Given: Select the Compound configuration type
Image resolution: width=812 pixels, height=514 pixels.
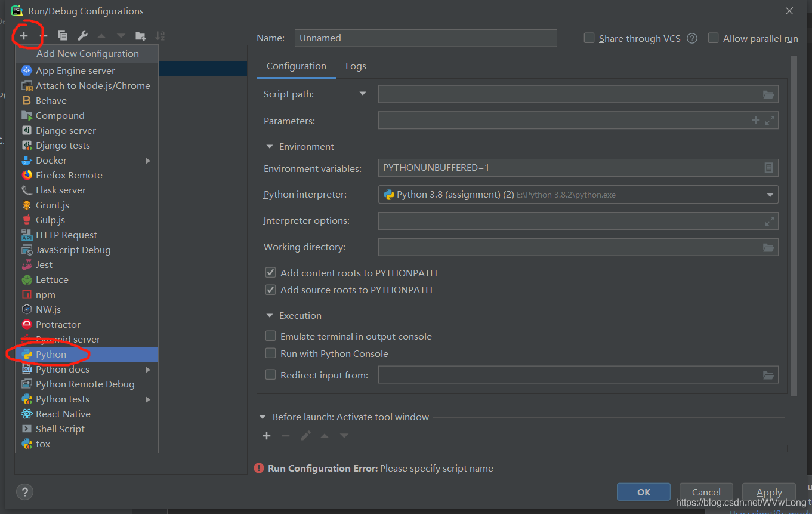Looking at the screenshot, I should pyautogui.click(x=87, y=115).
